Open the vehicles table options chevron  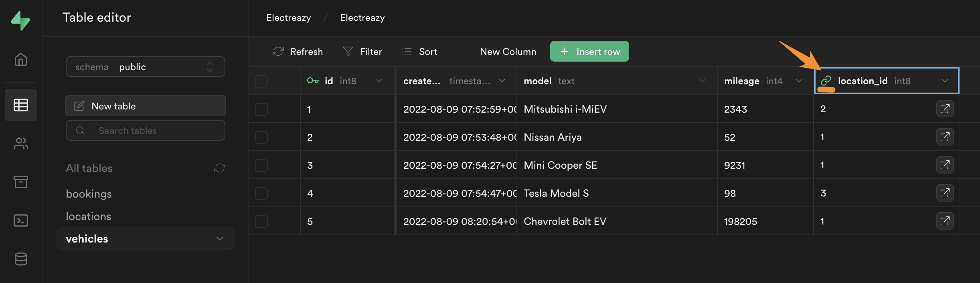tap(219, 239)
